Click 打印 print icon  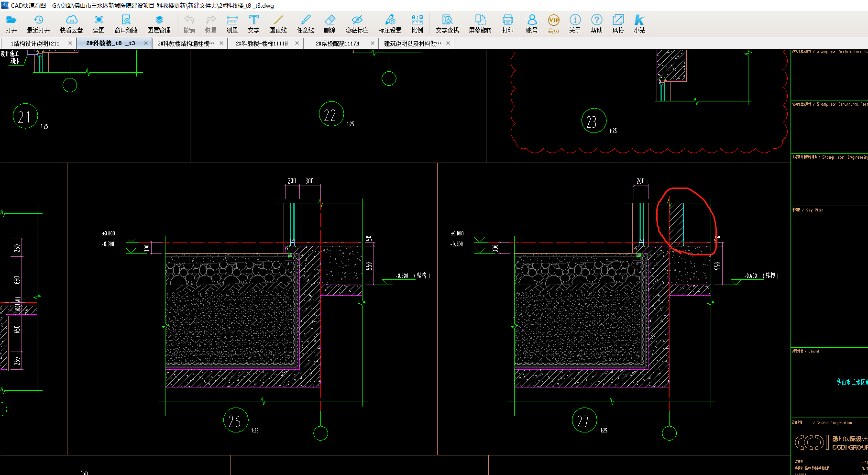click(508, 23)
